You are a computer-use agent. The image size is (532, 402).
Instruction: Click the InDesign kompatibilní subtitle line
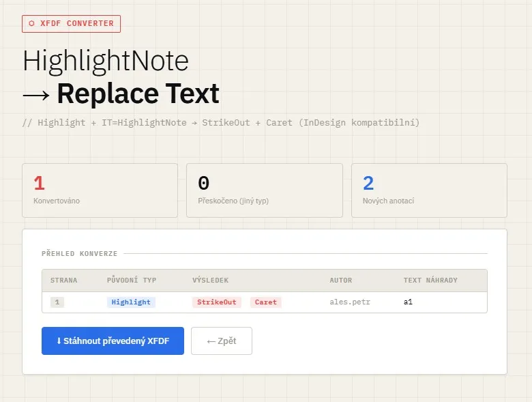tap(221, 123)
